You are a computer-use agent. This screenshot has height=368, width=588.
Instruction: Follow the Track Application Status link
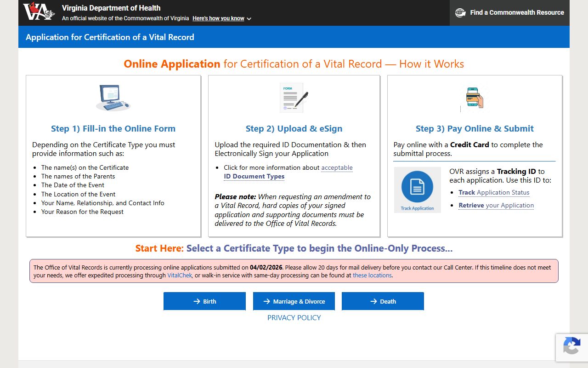494,192
